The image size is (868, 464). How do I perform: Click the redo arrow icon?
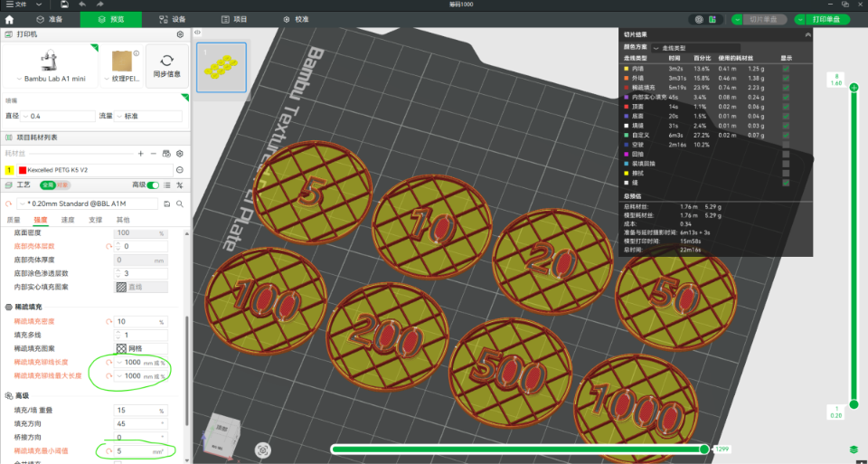[99, 5]
